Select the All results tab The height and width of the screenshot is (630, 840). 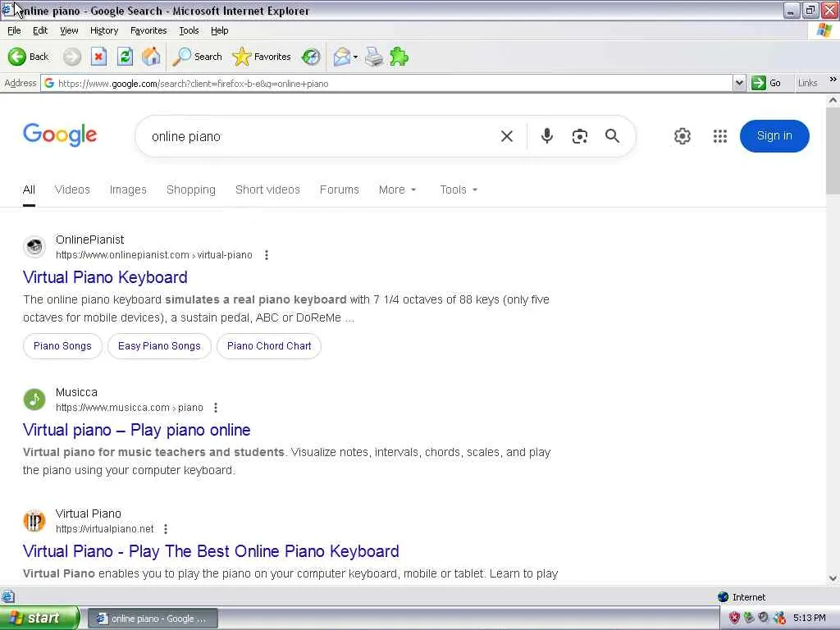(29, 189)
